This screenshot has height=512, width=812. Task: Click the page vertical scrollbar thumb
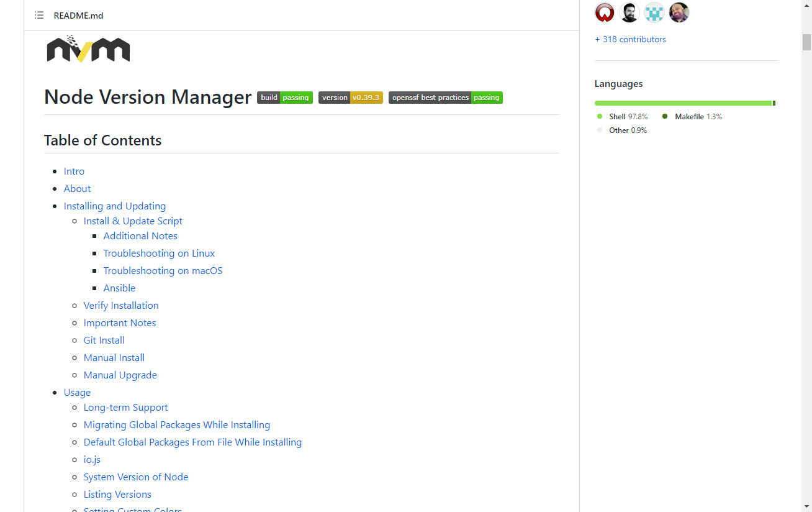[x=806, y=42]
